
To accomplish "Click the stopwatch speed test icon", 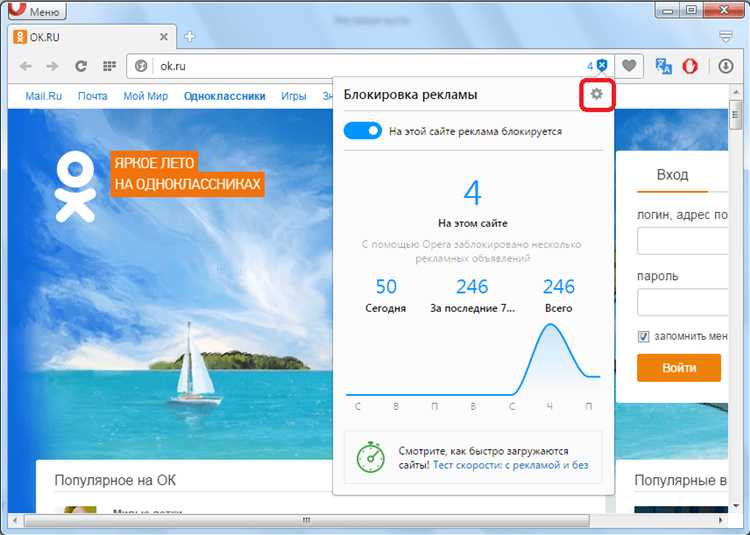I will tap(371, 458).
